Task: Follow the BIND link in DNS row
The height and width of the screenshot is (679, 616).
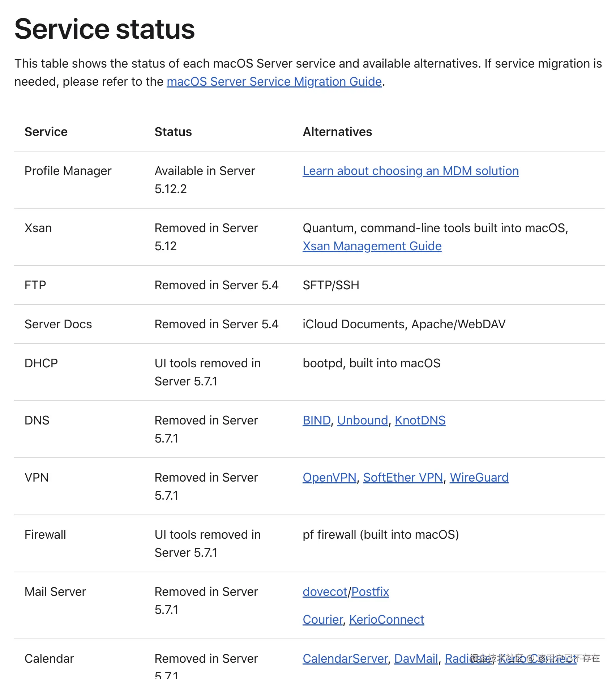Action: (x=316, y=420)
